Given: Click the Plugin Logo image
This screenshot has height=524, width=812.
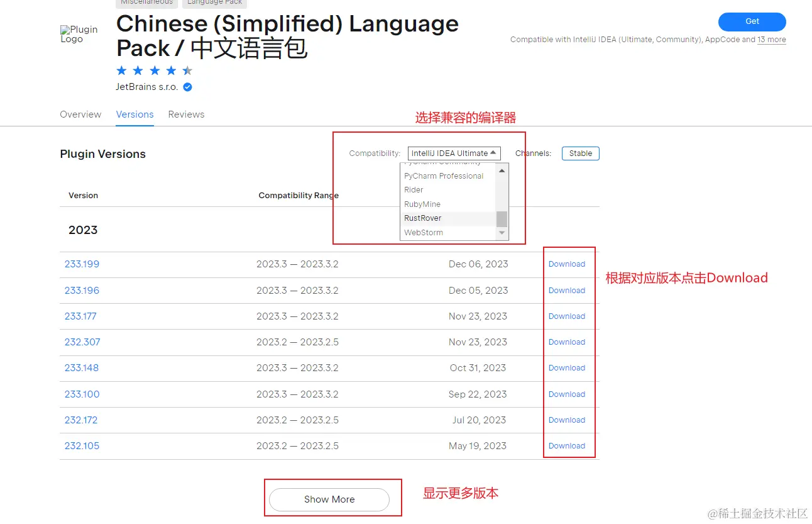Looking at the screenshot, I should [79, 34].
